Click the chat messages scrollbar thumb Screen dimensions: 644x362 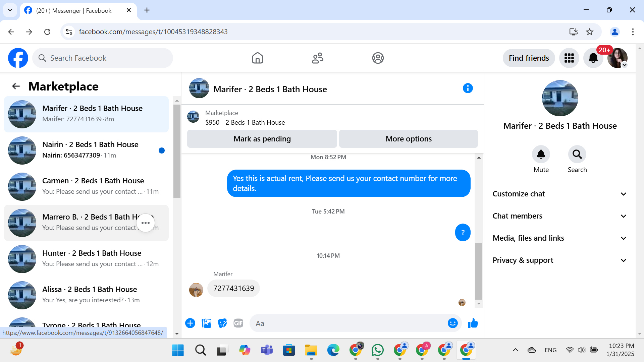479,271
